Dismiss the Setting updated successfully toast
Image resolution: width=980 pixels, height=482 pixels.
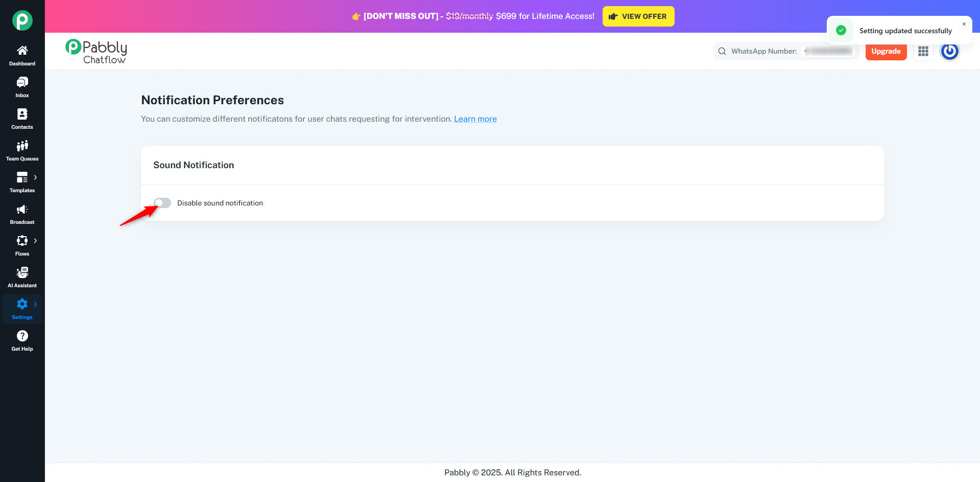pyautogui.click(x=964, y=24)
